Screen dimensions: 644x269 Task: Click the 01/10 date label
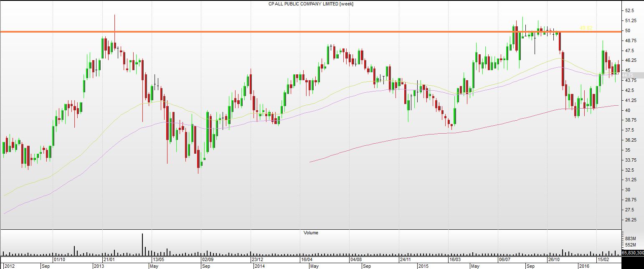pyautogui.click(x=59, y=259)
